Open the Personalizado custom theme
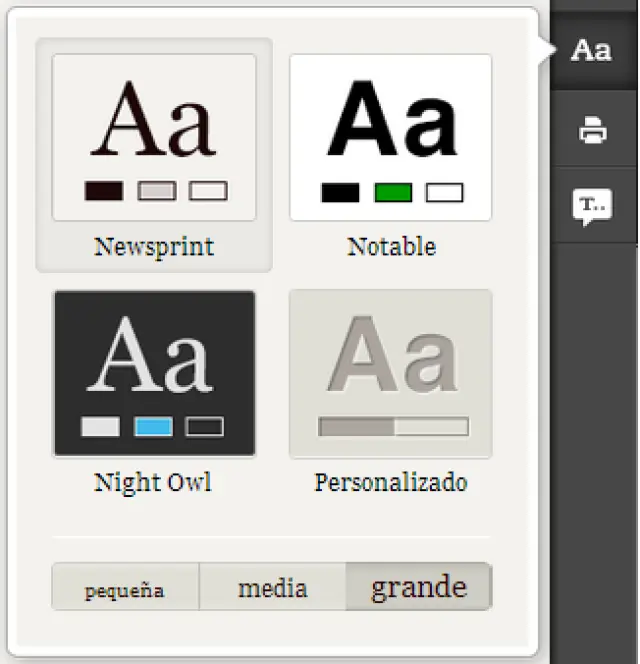 point(391,373)
